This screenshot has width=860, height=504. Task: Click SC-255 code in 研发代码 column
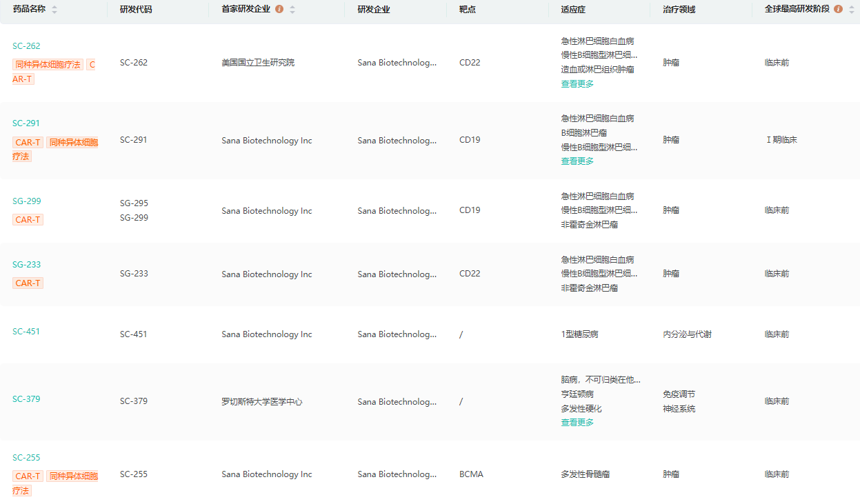pyautogui.click(x=134, y=474)
